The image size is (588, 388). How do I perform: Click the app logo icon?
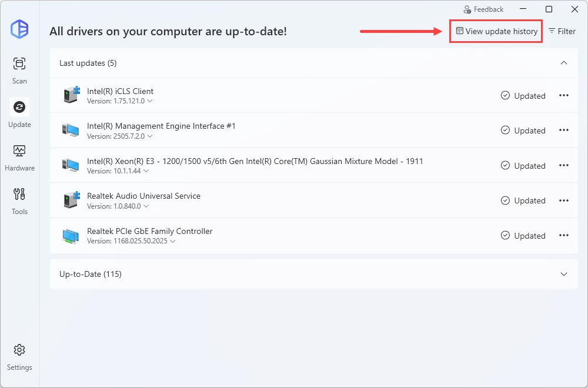click(19, 29)
